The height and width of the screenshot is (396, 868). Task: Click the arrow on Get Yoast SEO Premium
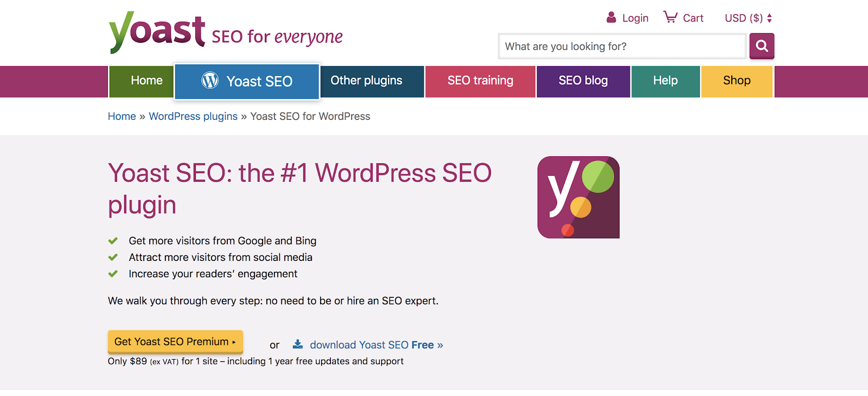[235, 342]
